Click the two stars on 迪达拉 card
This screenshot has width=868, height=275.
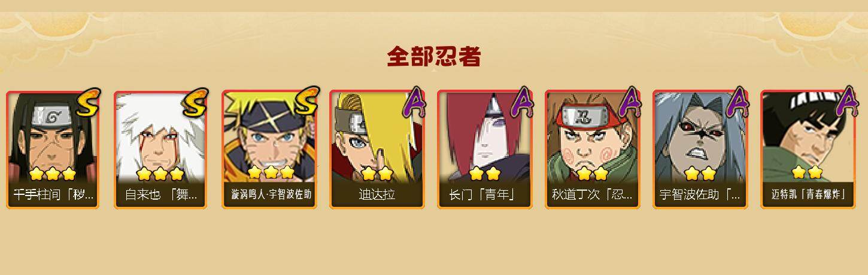pos(377,173)
